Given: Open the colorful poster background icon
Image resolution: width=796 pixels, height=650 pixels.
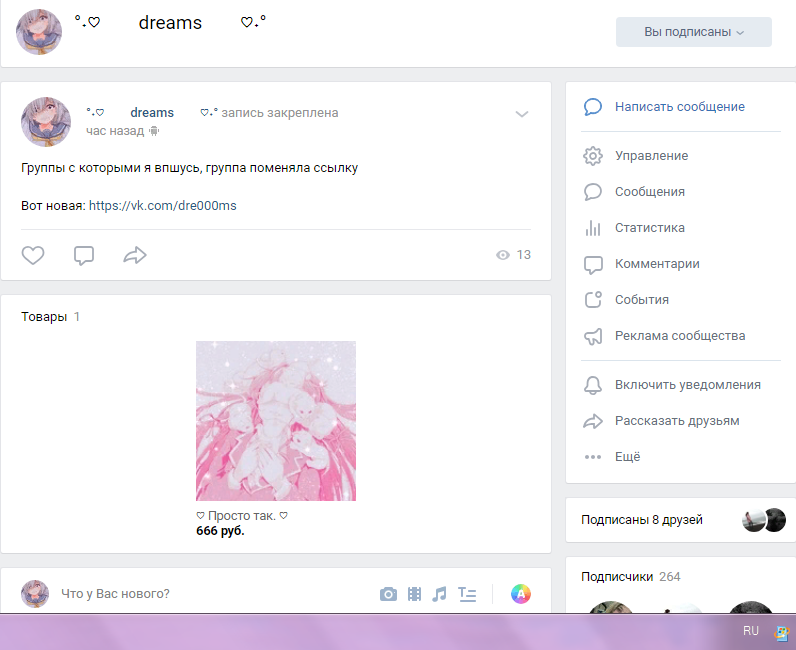Looking at the screenshot, I should [520, 594].
